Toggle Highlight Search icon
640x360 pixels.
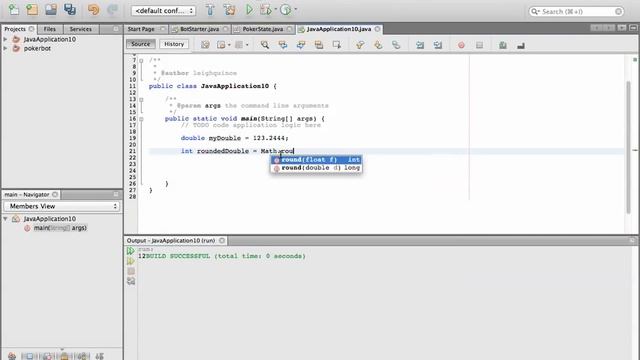pyautogui.click(x=319, y=45)
